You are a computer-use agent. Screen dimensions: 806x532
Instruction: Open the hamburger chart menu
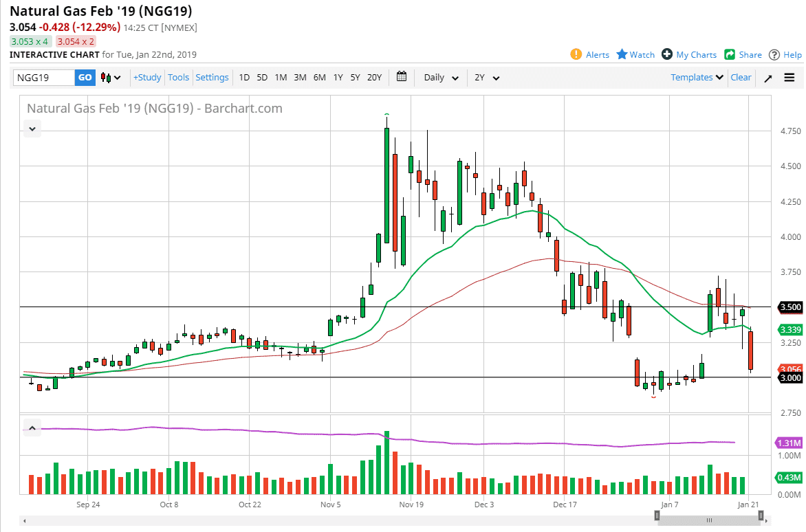pos(789,78)
